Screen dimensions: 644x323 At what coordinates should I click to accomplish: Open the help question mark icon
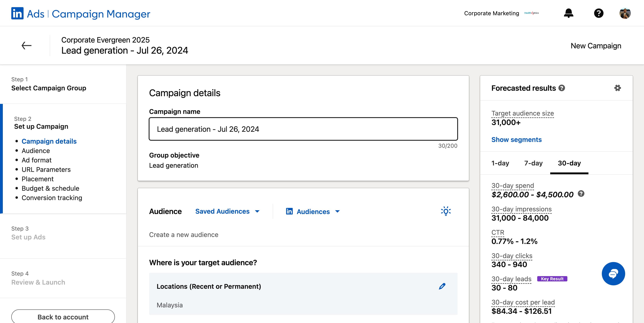(x=598, y=13)
